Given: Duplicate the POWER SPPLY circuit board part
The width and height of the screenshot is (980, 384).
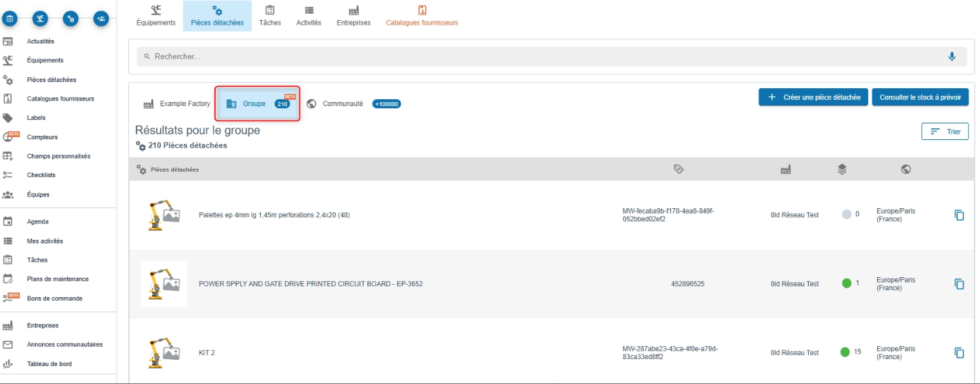Looking at the screenshot, I should click(959, 284).
